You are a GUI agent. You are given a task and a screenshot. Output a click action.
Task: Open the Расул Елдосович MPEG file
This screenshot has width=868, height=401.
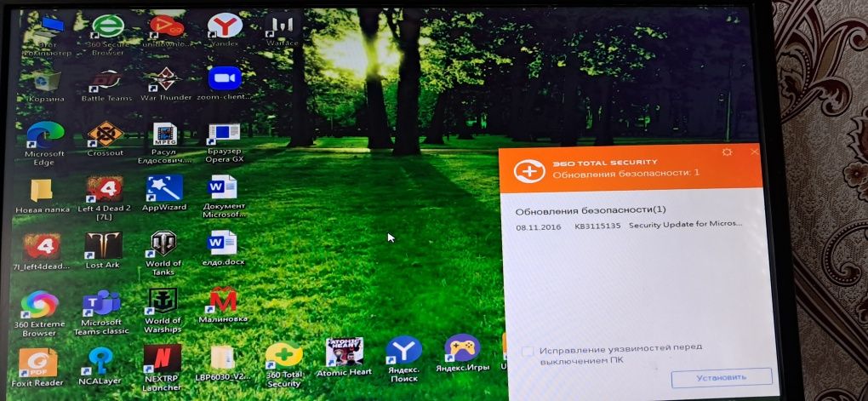[x=164, y=143]
